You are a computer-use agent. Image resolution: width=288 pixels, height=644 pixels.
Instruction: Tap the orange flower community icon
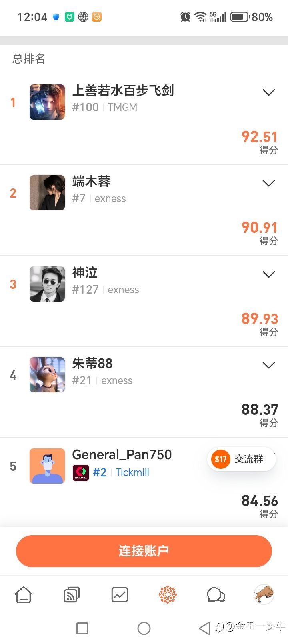(168, 595)
